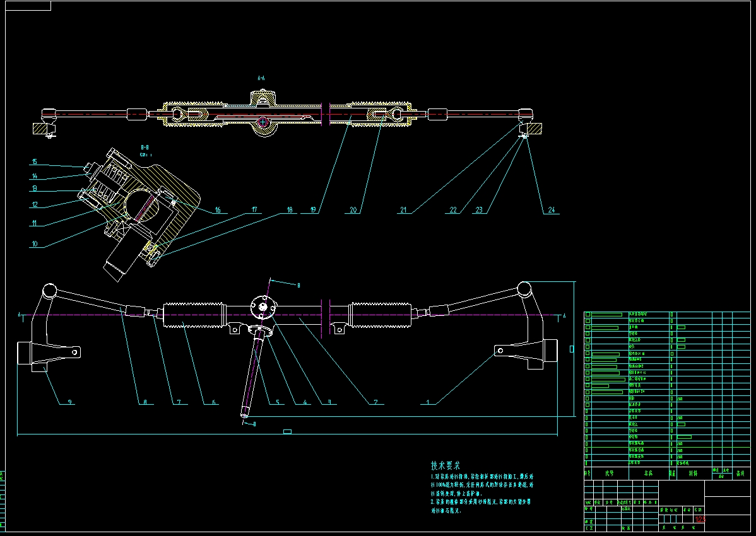Select part callout number 21

pos(403,210)
